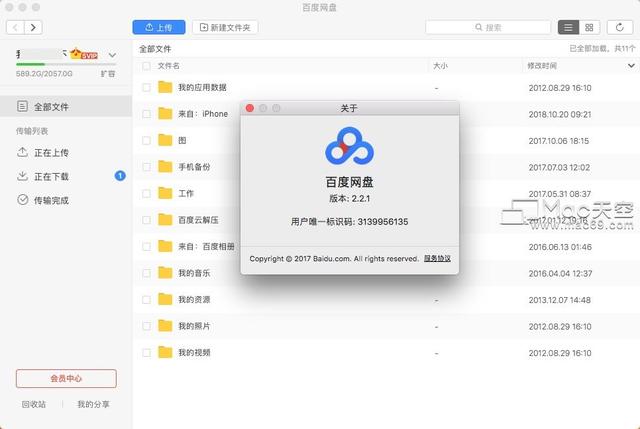Viewport: 640px width, 429px height.
Task: Click the upload arrow icon beside 正在上传
Action: tap(22, 152)
